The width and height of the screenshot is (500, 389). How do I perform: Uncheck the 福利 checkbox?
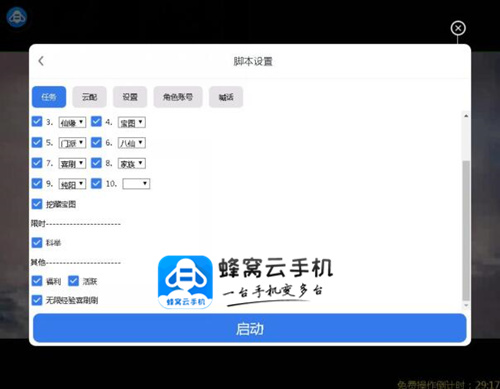click(x=37, y=281)
